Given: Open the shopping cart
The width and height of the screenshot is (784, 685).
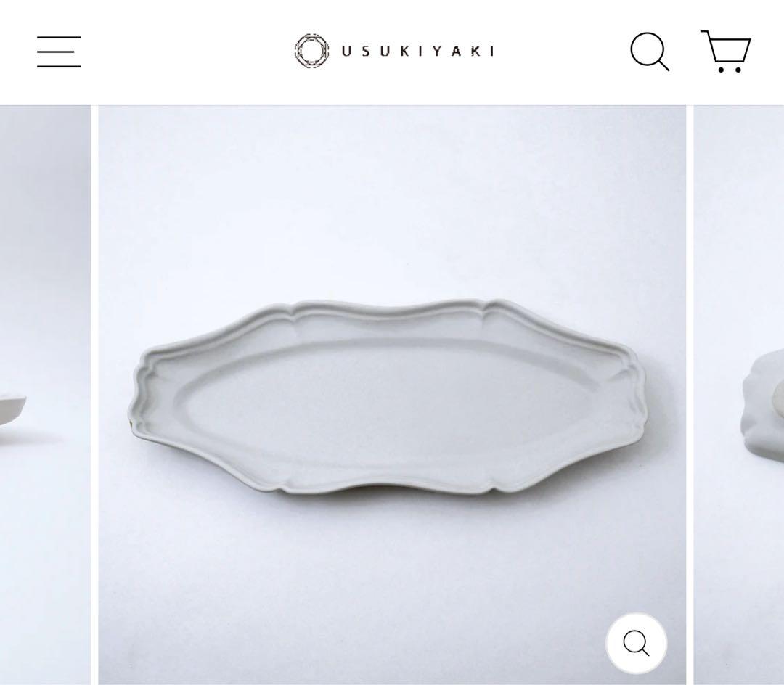Looking at the screenshot, I should pyautogui.click(x=726, y=52).
